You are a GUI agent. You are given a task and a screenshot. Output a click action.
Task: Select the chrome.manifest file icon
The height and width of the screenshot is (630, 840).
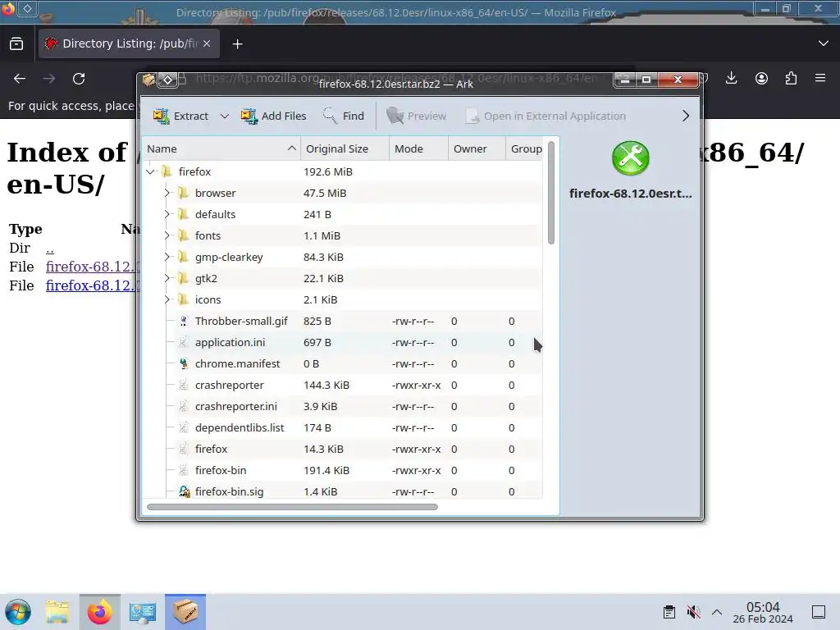coord(184,363)
